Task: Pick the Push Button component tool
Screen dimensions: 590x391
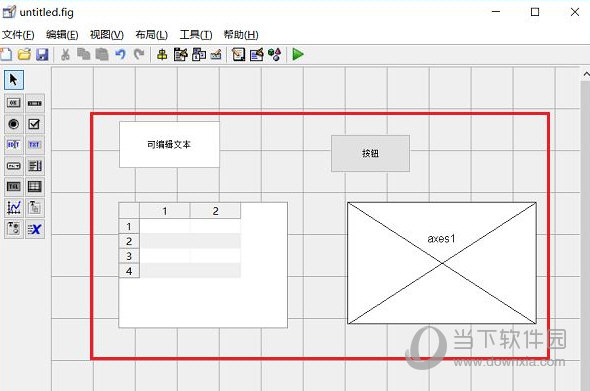Action: [x=14, y=103]
